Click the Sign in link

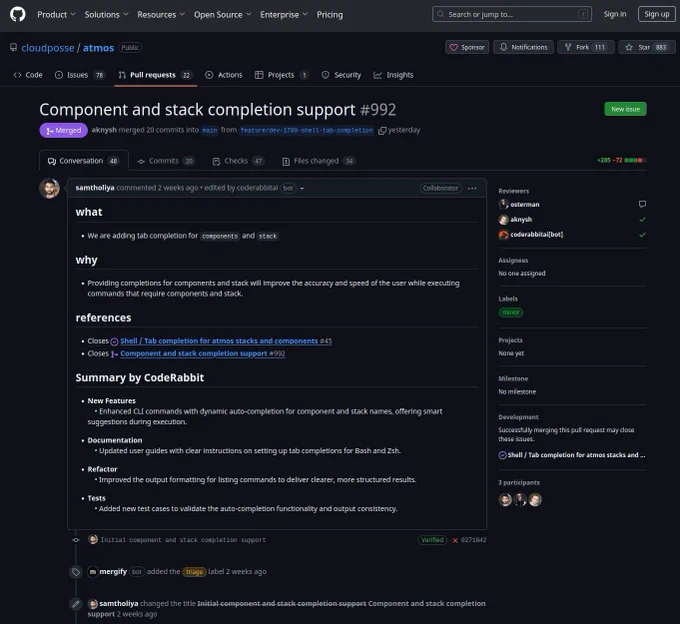point(615,14)
